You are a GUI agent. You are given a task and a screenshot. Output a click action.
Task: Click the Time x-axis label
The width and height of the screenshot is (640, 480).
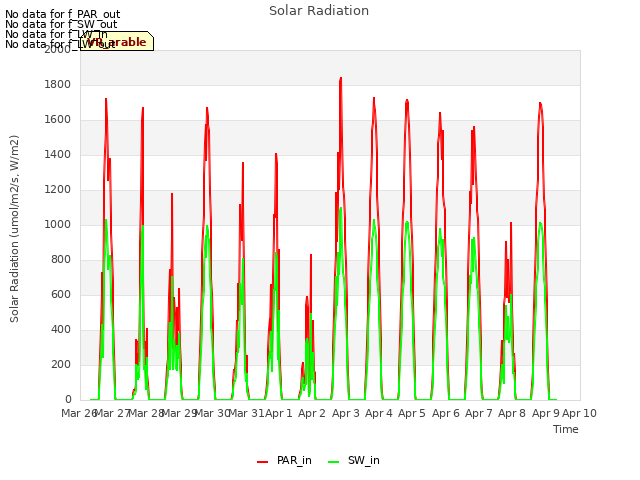click(565, 429)
